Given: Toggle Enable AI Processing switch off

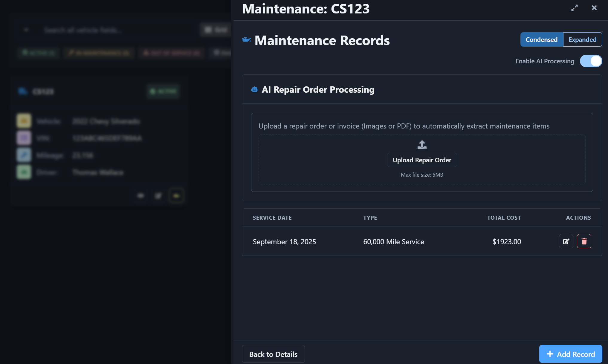Looking at the screenshot, I should pyautogui.click(x=591, y=61).
